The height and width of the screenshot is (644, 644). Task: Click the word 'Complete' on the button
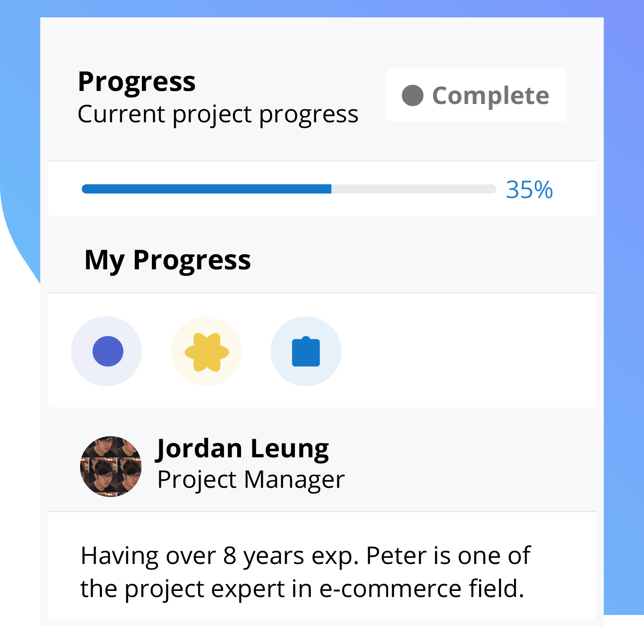[x=490, y=96]
